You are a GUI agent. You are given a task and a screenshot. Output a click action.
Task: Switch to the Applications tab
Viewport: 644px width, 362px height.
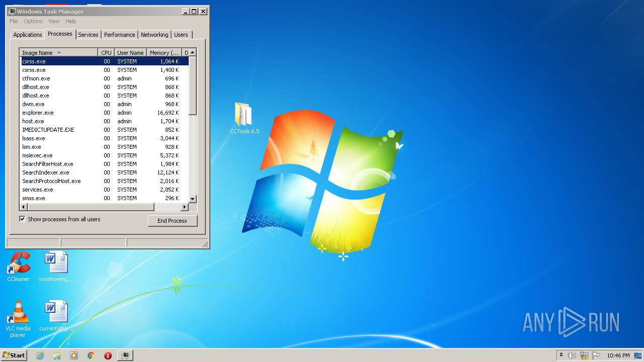tap(28, 35)
